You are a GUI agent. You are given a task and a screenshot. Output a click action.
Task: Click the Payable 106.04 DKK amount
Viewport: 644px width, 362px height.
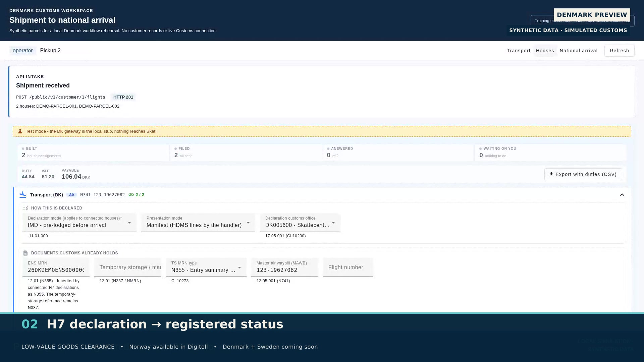[76, 177]
